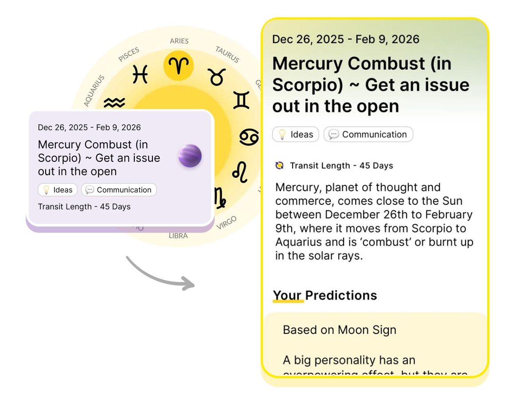Click the LIBRA label on the wheel

pos(178,236)
